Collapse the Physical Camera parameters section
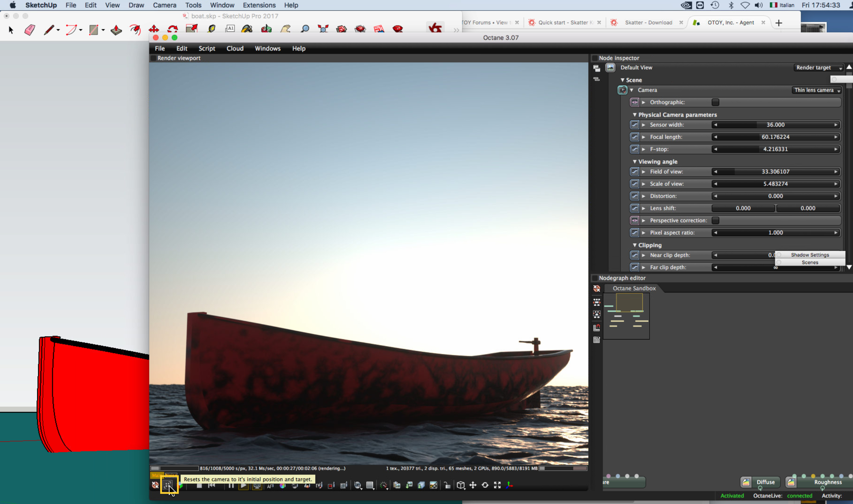Screen dimensions: 853x504 coord(635,115)
